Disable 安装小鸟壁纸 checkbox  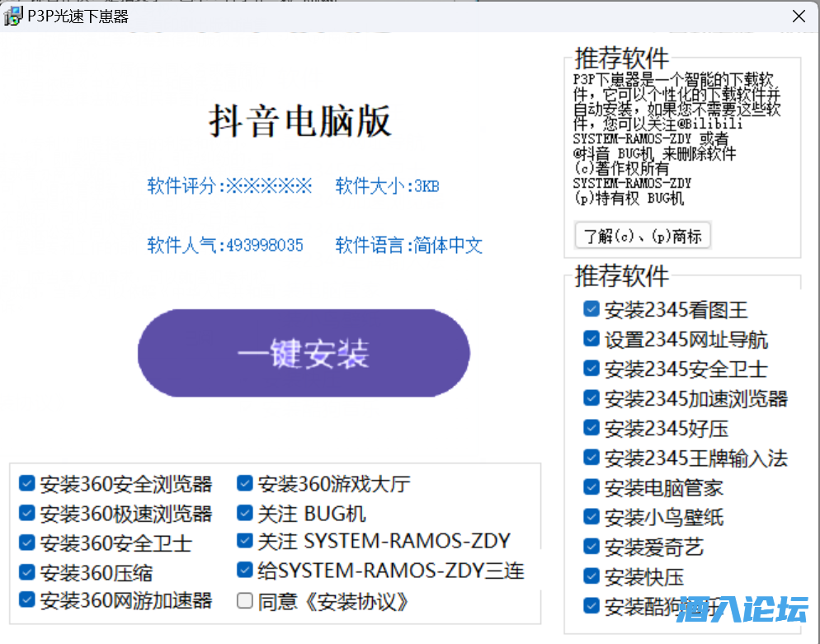click(591, 517)
